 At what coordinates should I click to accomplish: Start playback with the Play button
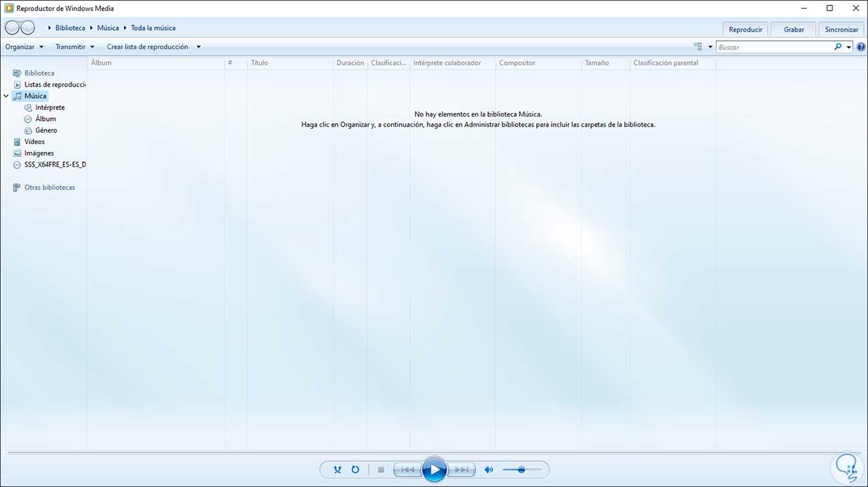tap(435, 470)
